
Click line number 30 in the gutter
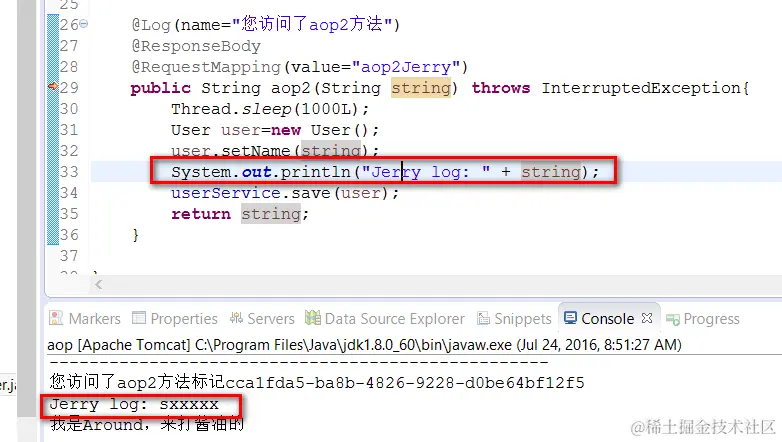pyautogui.click(x=69, y=109)
